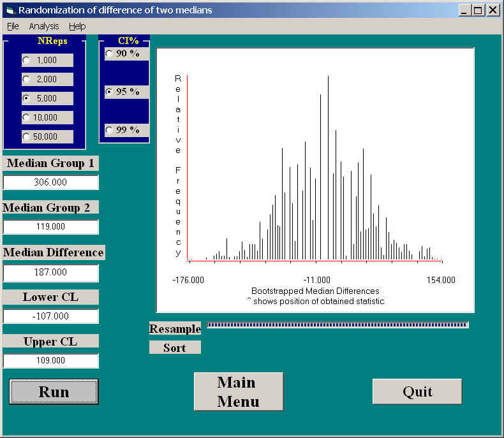This screenshot has height=438, width=504.
Task: Open the File menu
Action: pos(13,26)
